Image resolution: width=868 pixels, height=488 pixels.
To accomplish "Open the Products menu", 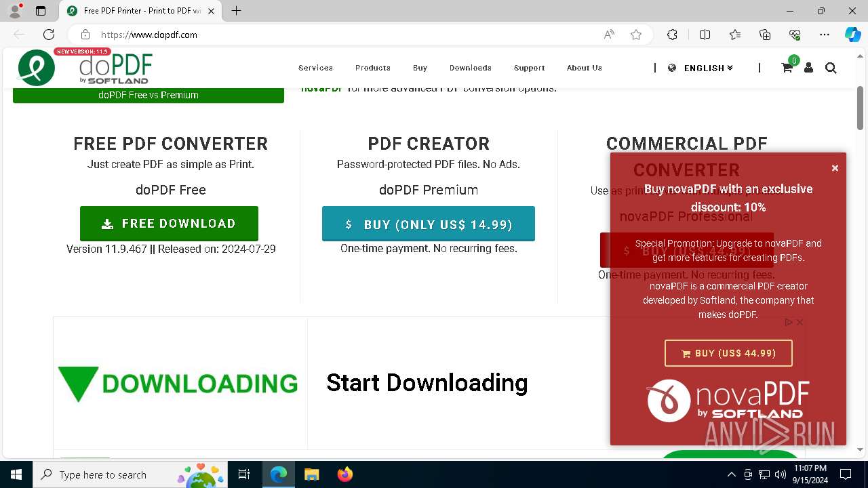I will point(373,68).
